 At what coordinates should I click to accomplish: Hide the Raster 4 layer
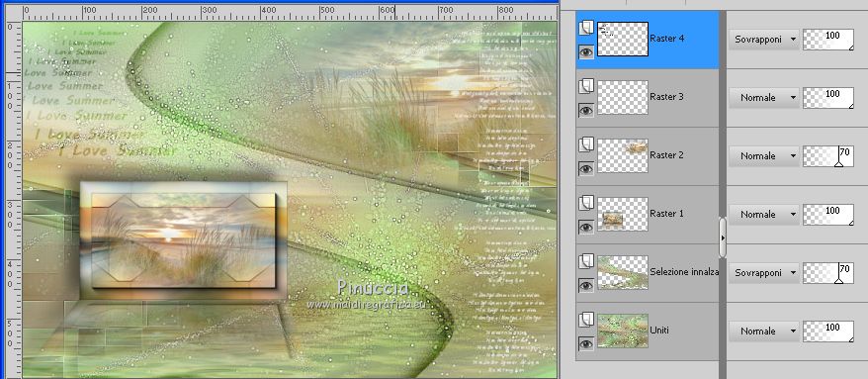(x=586, y=52)
